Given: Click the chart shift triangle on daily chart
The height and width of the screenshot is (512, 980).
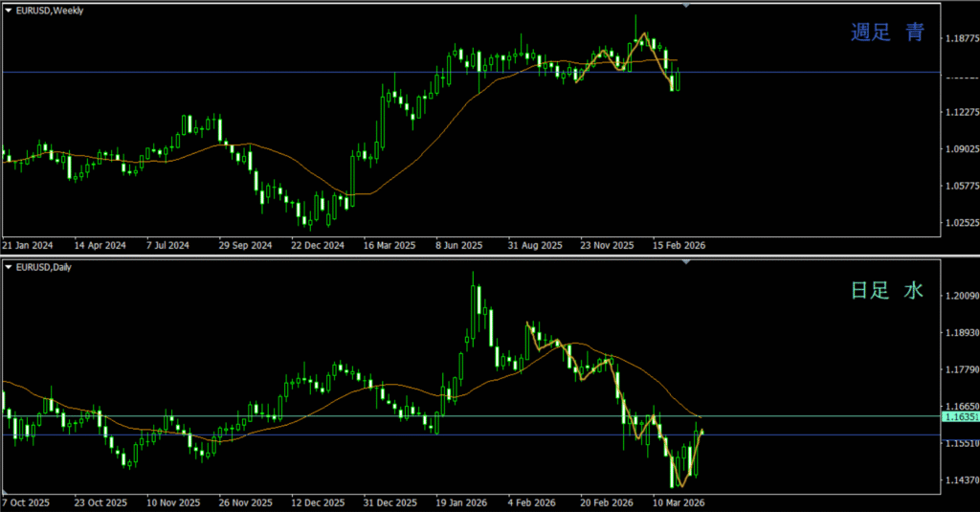Looking at the screenshot, I should [685, 261].
